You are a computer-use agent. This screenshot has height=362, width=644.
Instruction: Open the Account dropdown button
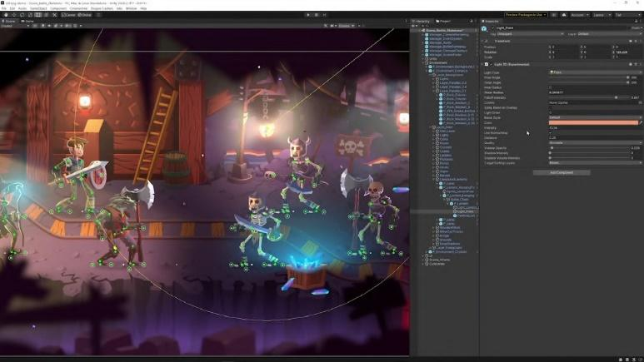coord(579,15)
